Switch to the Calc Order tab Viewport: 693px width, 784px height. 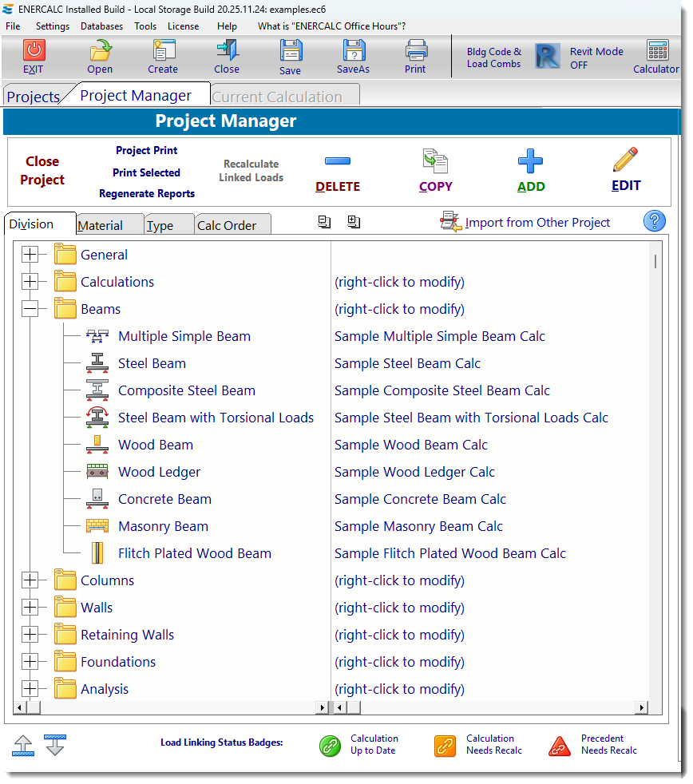coord(227,225)
